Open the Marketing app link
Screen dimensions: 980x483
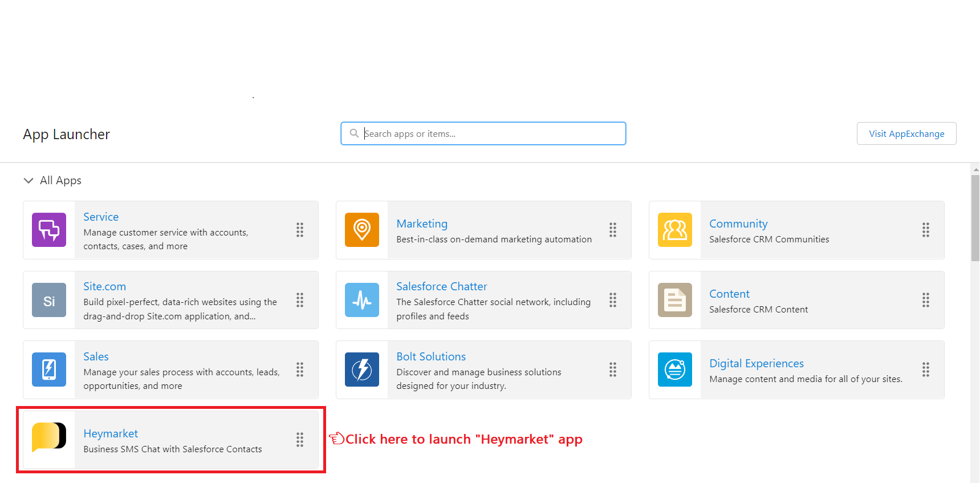pyautogui.click(x=422, y=224)
